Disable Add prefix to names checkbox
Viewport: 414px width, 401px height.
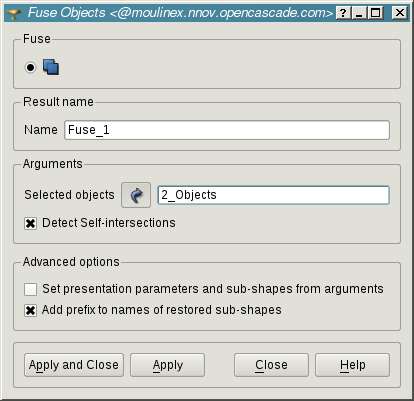[x=30, y=311]
